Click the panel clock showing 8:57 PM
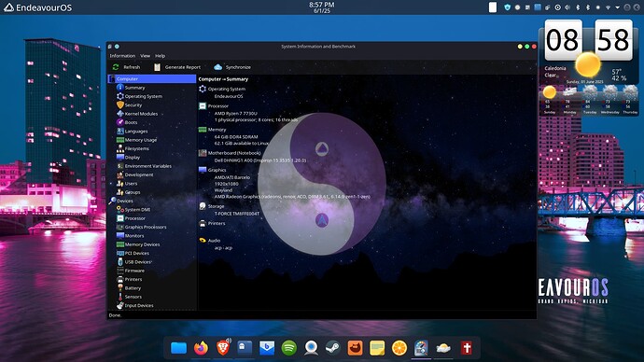 point(322,7)
